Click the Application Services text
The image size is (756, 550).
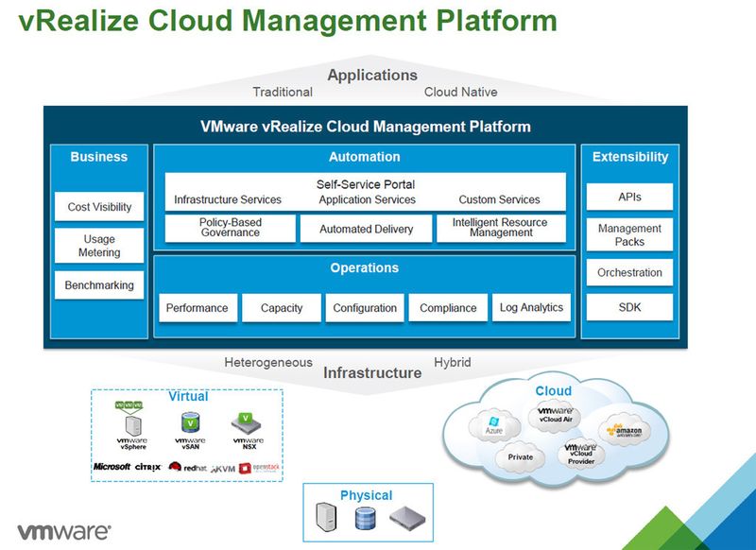click(367, 199)
